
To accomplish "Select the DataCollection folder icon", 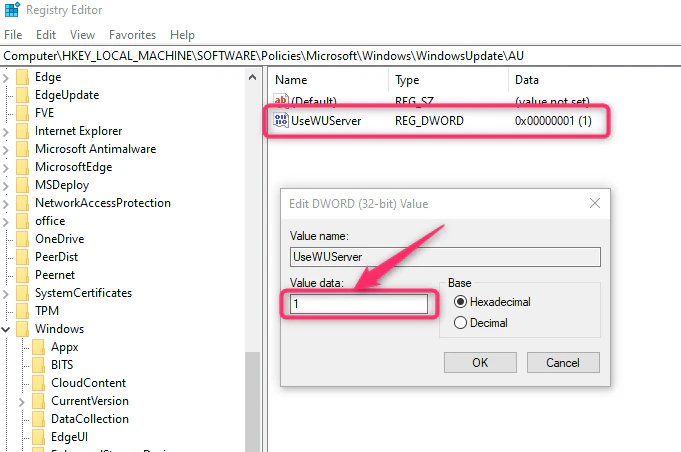I will click(38, 419).
